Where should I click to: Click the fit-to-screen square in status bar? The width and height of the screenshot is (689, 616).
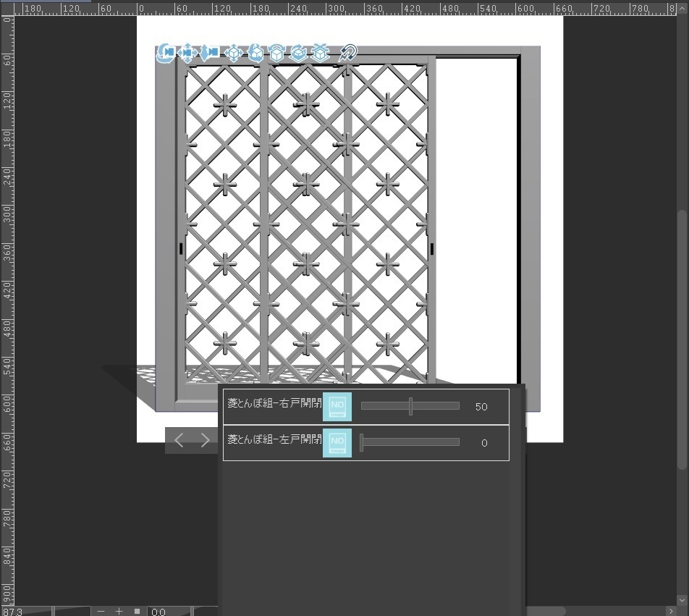click(x=137, y=611)
